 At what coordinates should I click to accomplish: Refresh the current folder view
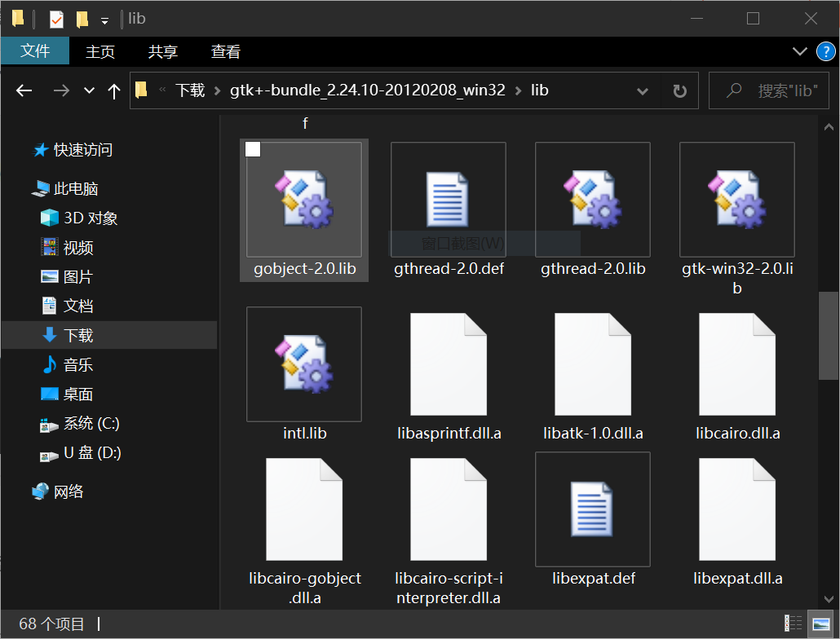click(x=679, y=91)
